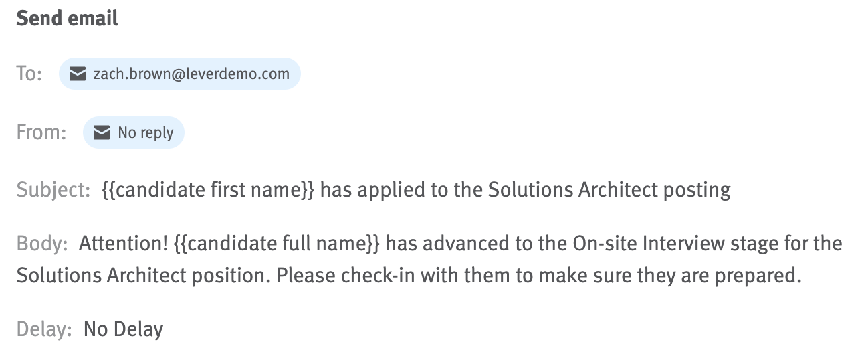
Task: Click the To: field label
Action: point(30,74)
